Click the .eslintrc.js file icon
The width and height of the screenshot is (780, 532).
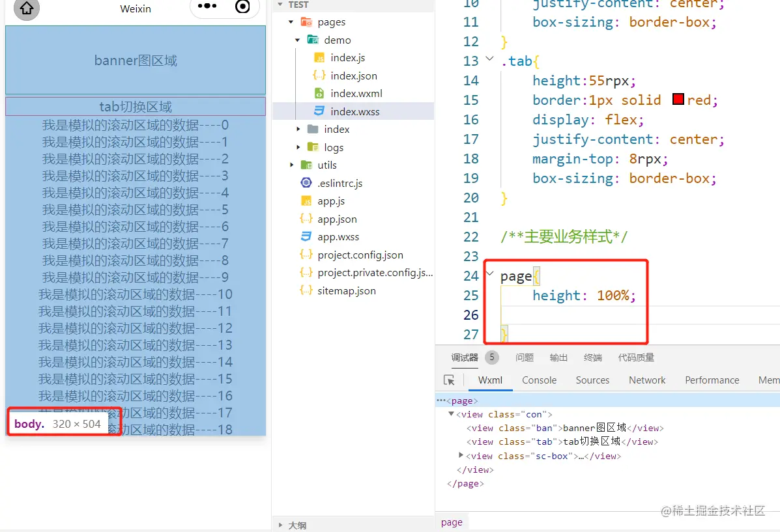pos(306,183)
